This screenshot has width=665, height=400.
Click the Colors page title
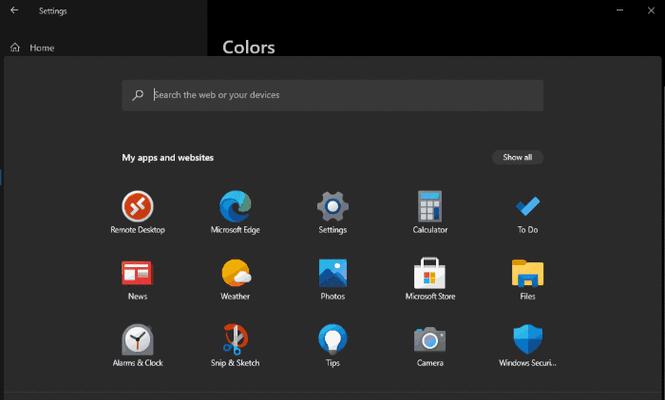point(249,47)
